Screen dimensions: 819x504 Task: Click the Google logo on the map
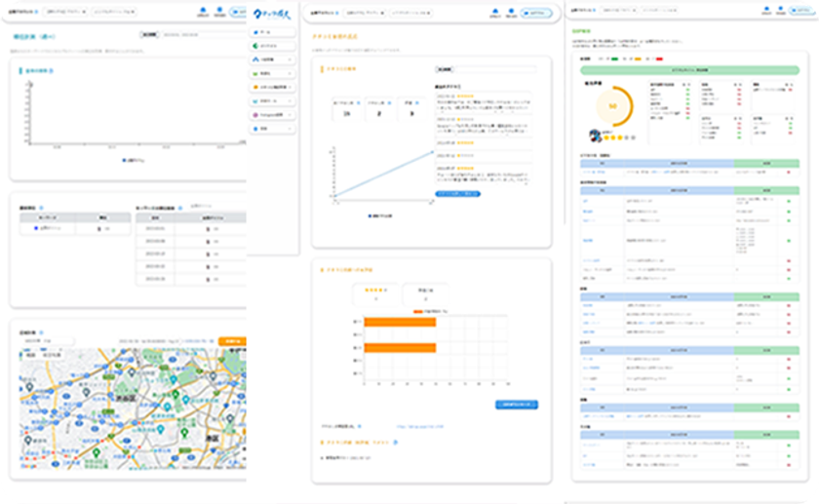[28, 465]
